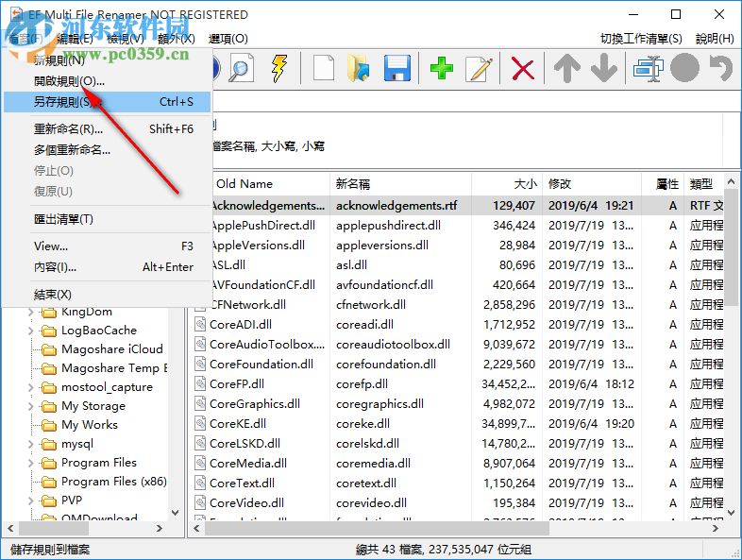742x560 pixels.
Task: Choose 內容(I)... menu entry
Action: point(107,267)
